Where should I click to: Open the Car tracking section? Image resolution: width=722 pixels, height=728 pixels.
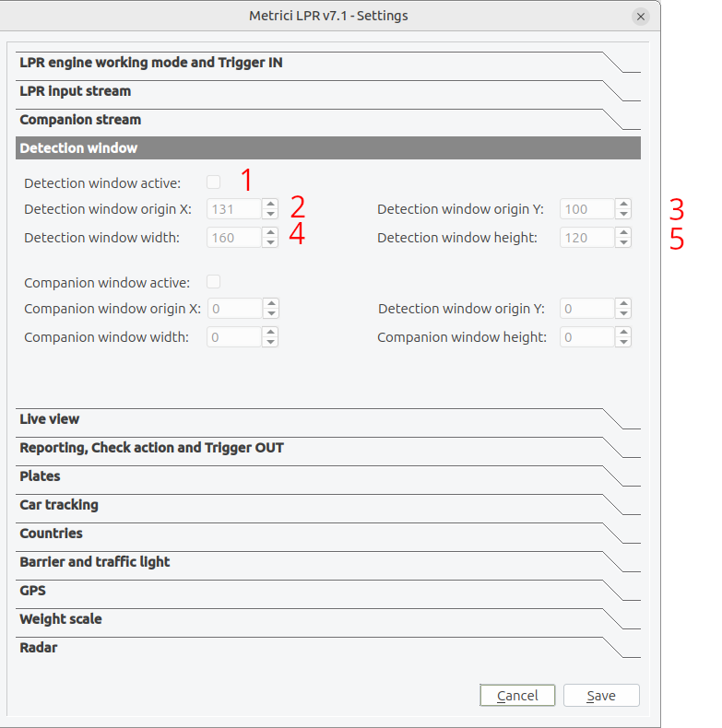(328, 505)
